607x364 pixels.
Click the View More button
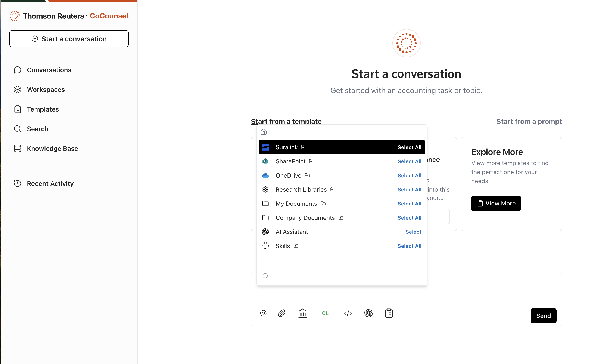point(496,203)
